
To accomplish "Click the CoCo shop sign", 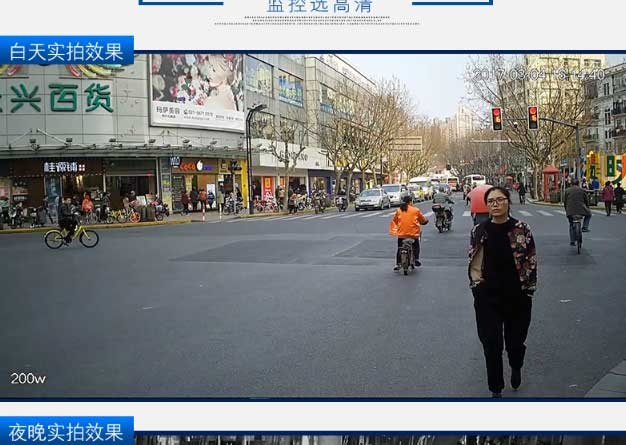I will 197,166.
